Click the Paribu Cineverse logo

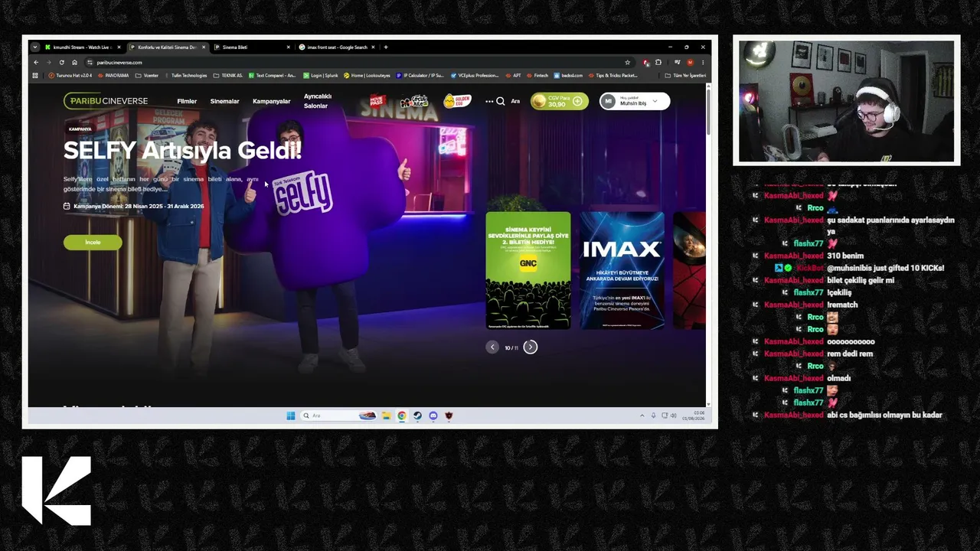(x=106, y=101)
